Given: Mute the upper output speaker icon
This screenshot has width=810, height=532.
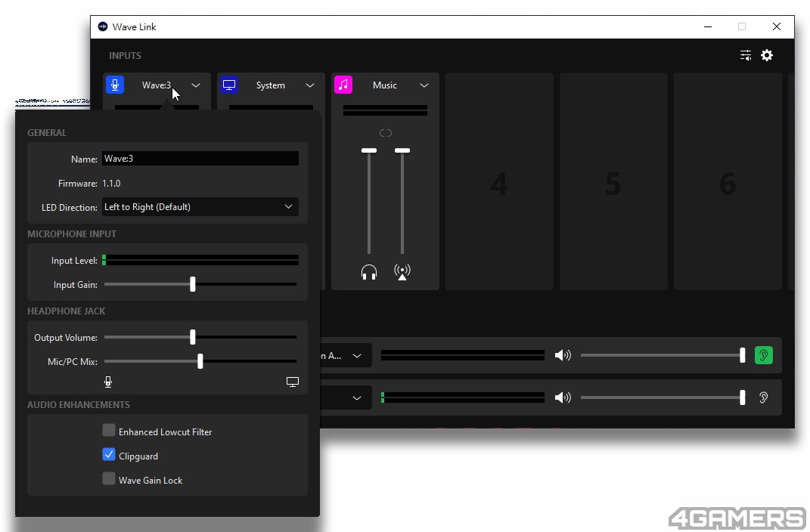Looking at the screenshot, I should coord(563,355).
